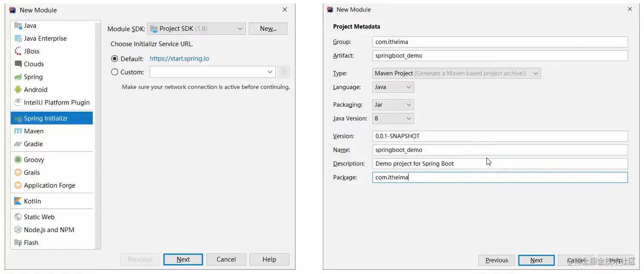Select Spring Initializr module type
The image size is (644, 274).
coord(46,119)
